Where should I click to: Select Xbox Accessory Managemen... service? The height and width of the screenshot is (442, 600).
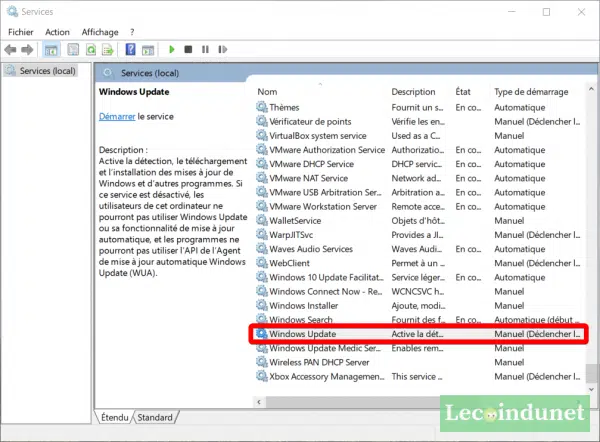(327, 376)
